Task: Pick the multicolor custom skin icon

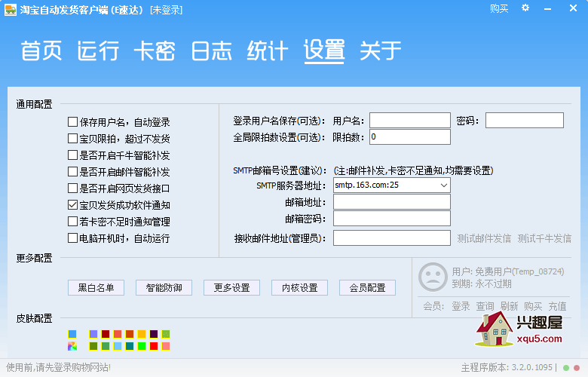Action: click(x=72, y=346)
